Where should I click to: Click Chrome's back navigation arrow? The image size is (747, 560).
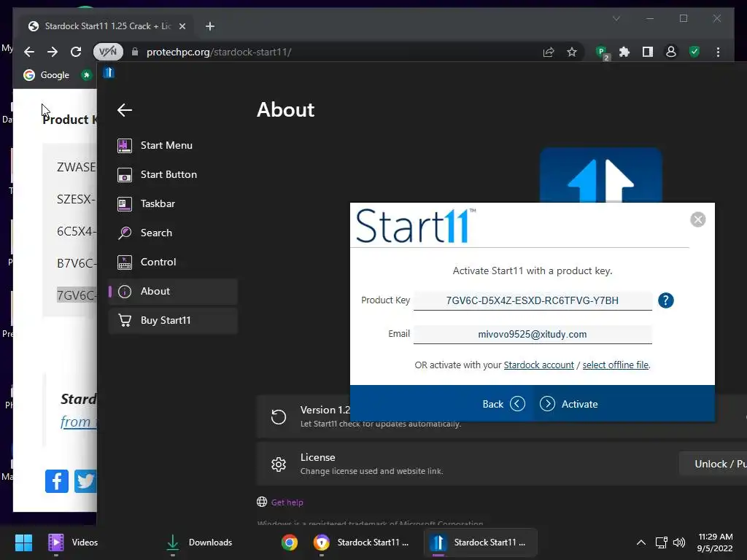point(29,52)
